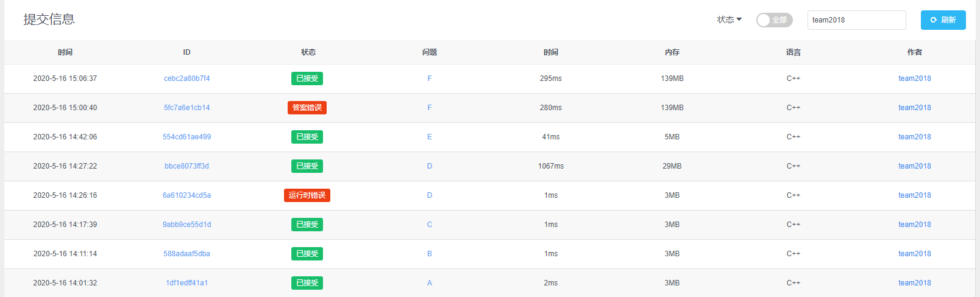This screenshot has height=297, width=980.
Task: Open problem B link
Action: [430, 254]
